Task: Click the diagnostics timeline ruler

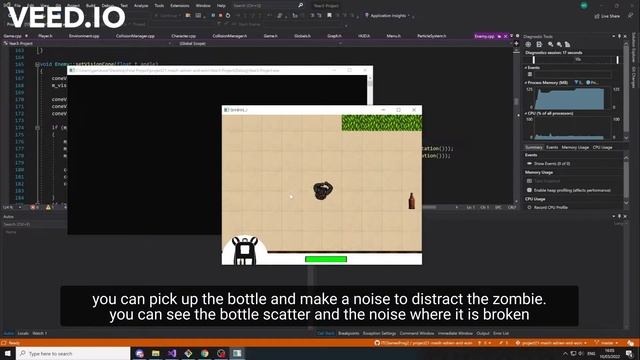Action: point(576,60)
